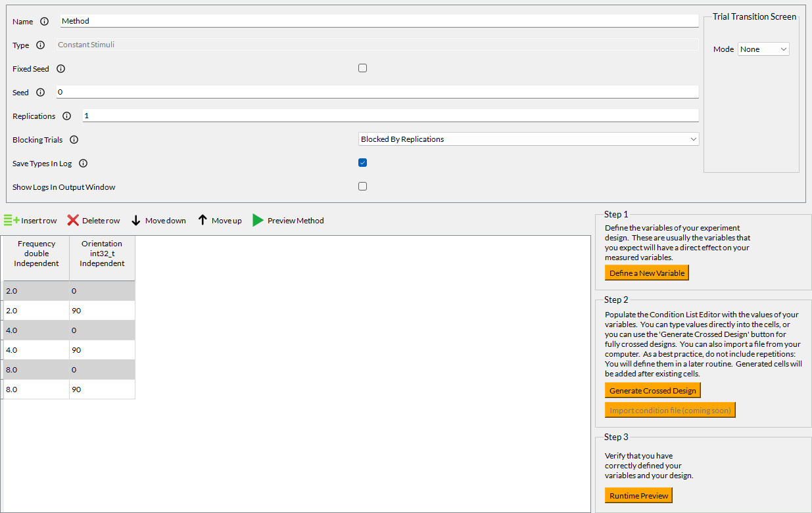Viewport: 812px width, 513px height.
Task: Select the Orientation cell with value 90 in the last row
Action: (102, 390)
